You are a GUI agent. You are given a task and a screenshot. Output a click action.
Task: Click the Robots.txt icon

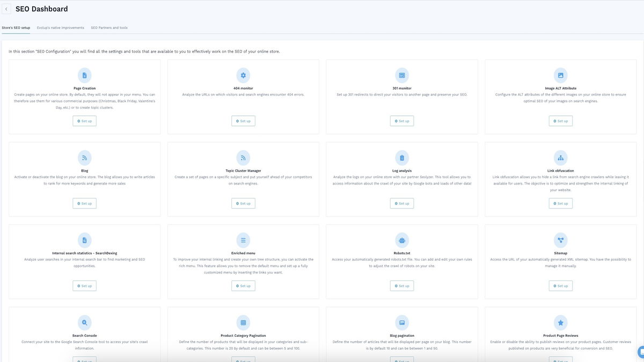coord(401,240)
